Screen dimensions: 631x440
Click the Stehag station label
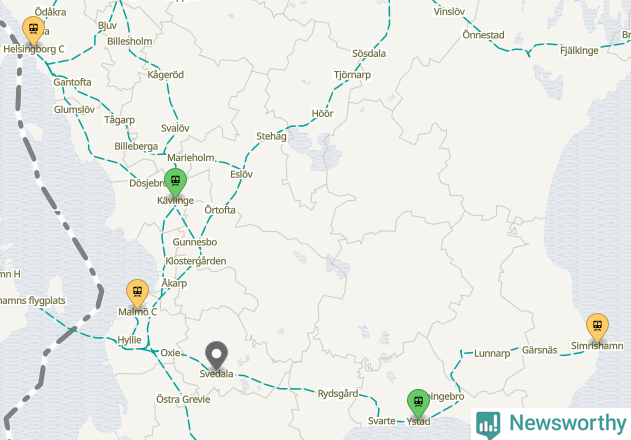[x=272, y=136]
